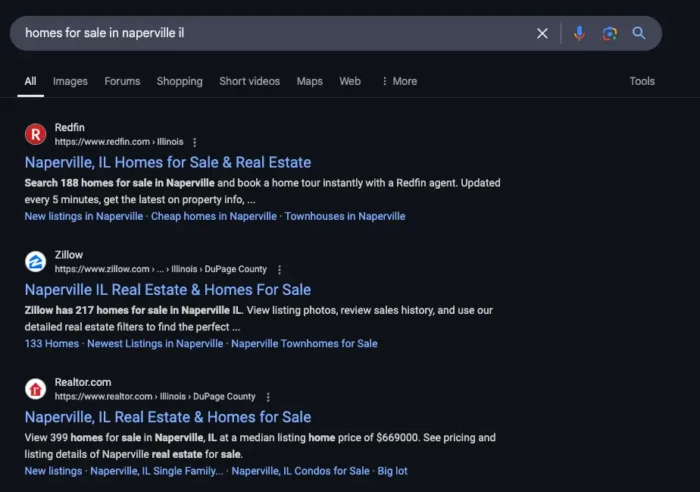Click the redfin.com Illinois URL breadcrumb
This screenshot has width=700, height=492.
pos(119,142)
